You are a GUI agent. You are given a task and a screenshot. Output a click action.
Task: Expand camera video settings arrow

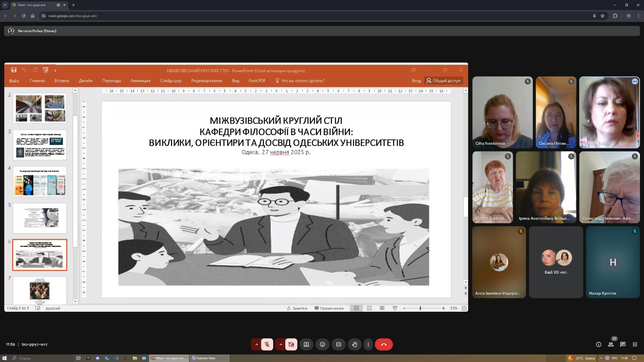281,344
